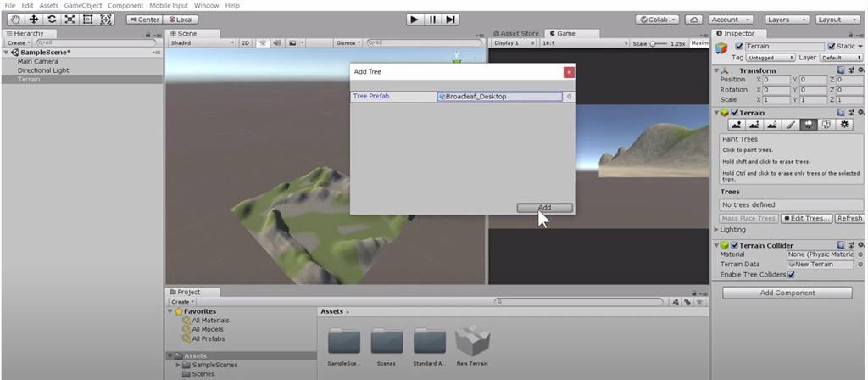Switch to the Asset Store tab
The height and width of the screenshot is (380, 868).
tap(515, 33)
